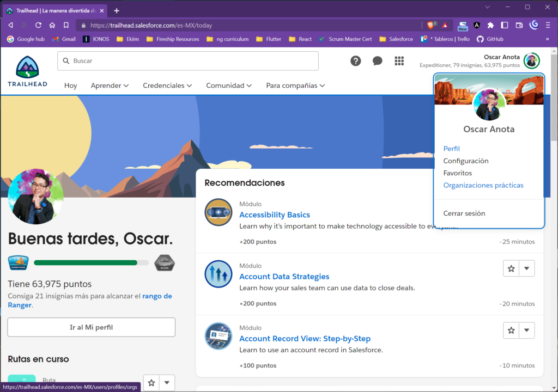Bookmark this page in address bar
This screenshot has height=392, width=558.
[66, 25]
